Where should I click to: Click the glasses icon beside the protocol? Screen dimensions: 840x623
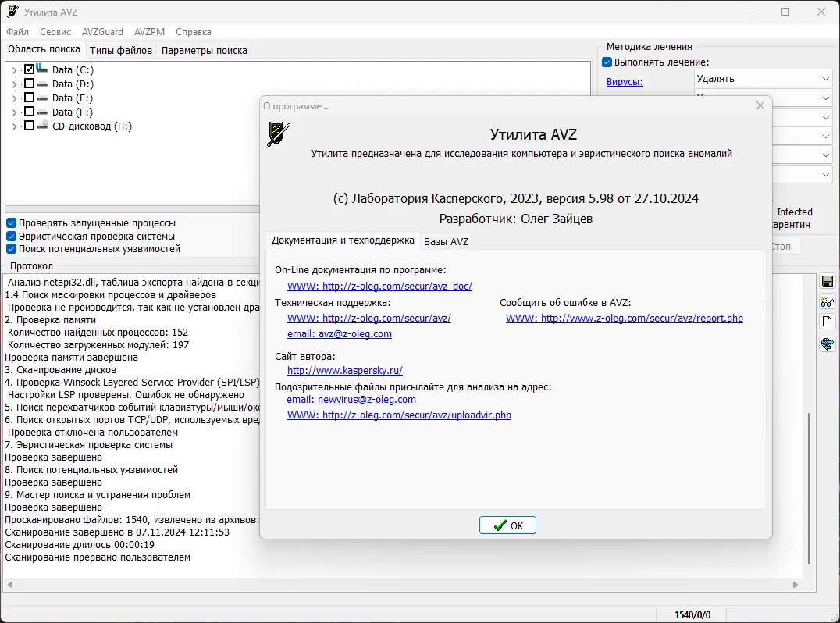click(828, 301)
